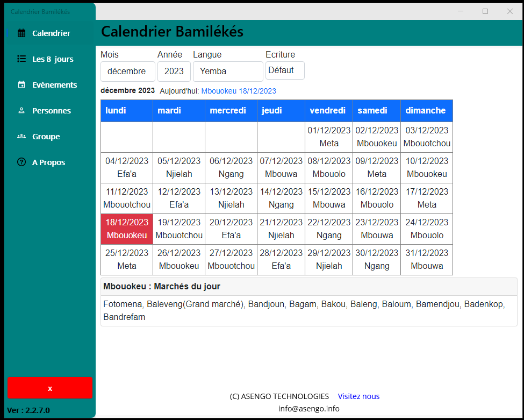This screenshot has width=524, height=420.
Task: Select the 02/12/2023 Mbouokeu cell
Action: [377, 137]
